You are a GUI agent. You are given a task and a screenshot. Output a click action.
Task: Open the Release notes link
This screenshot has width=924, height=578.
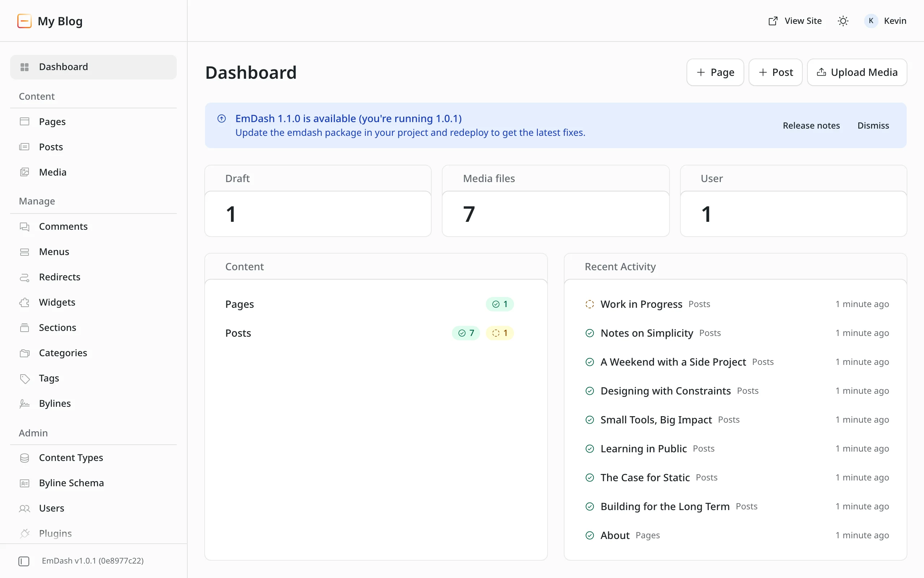pyautogui.click(x=811, y=125)
